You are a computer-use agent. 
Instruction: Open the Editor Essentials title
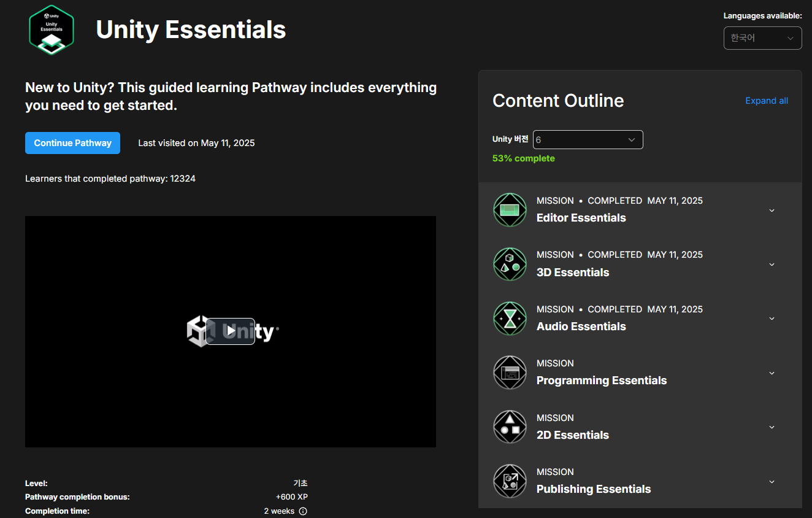(581, 218)
